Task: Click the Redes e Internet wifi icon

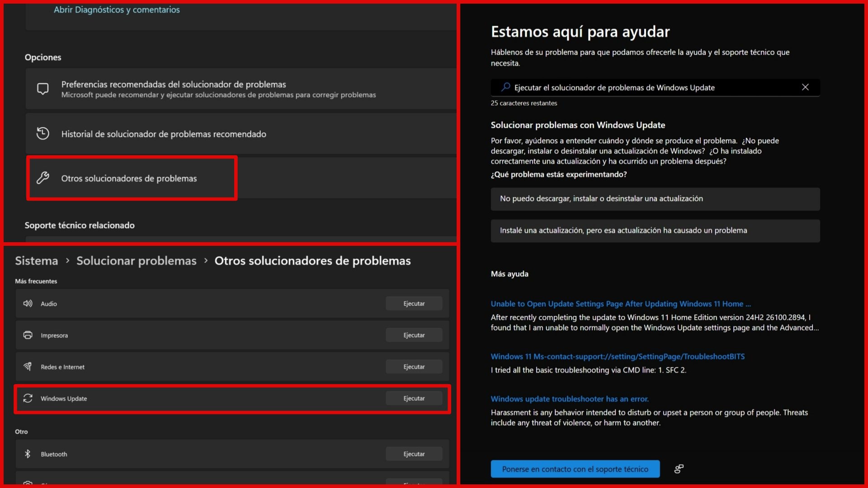Action: 28,366
